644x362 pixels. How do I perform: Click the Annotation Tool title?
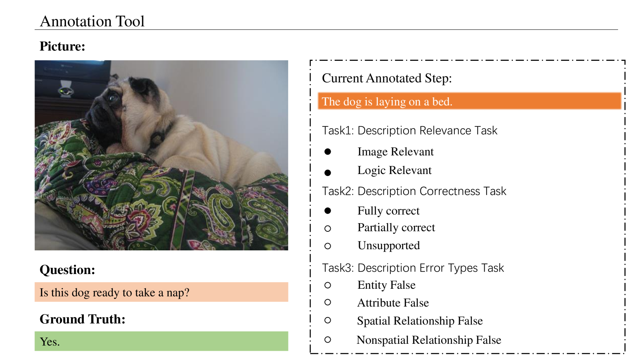pos(92,21)
